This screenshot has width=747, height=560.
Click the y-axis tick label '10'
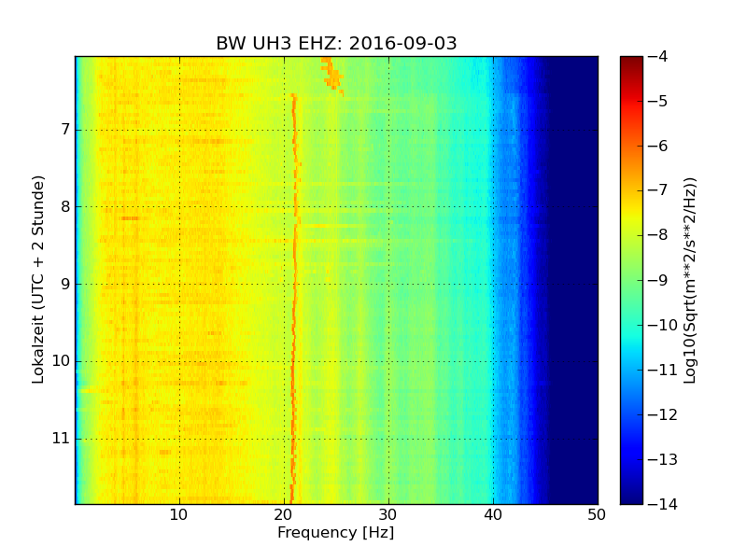click(x=61, y=361)
